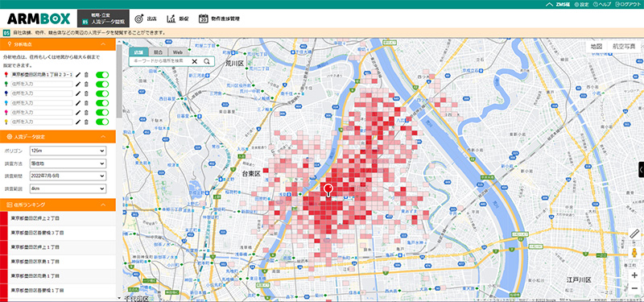This screenshot has height=302, width=644.
Task: Zoom in the map with the plus button
Action: 634,275
